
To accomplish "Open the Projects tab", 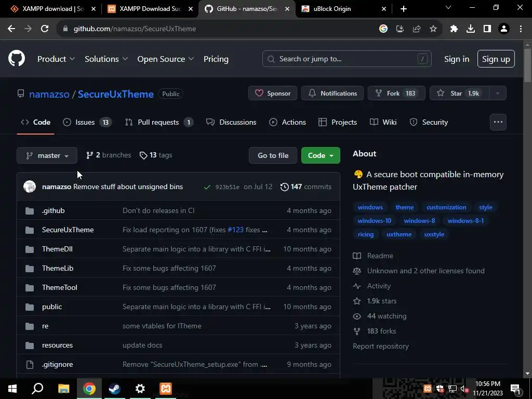I will coord(338,122).
